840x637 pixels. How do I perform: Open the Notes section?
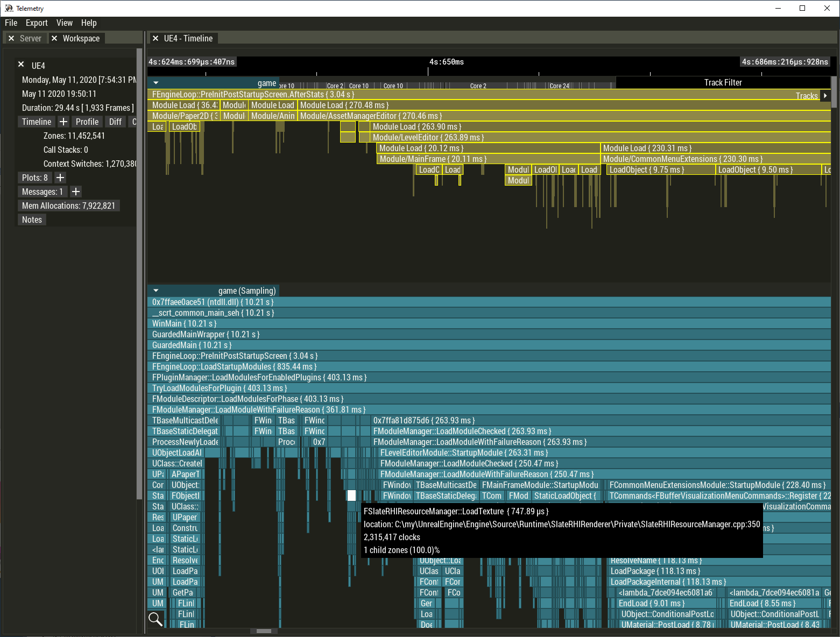tap(32, 220)
